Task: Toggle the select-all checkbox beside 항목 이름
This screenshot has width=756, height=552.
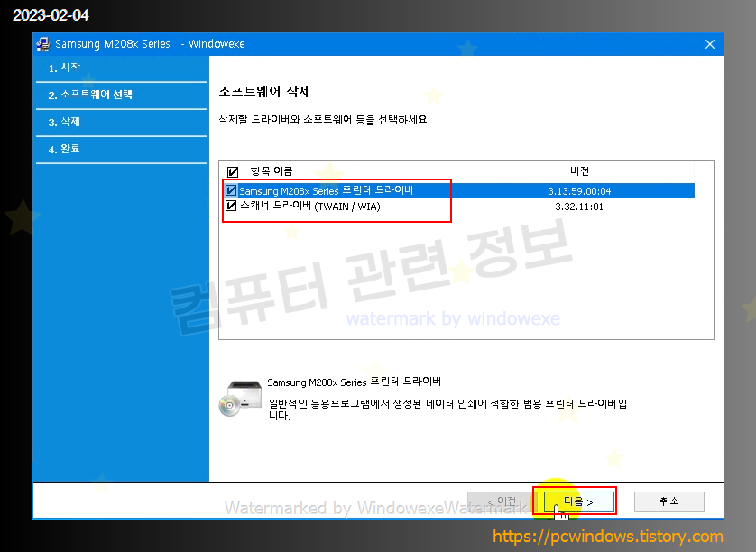Action: (x=233, y=172)
